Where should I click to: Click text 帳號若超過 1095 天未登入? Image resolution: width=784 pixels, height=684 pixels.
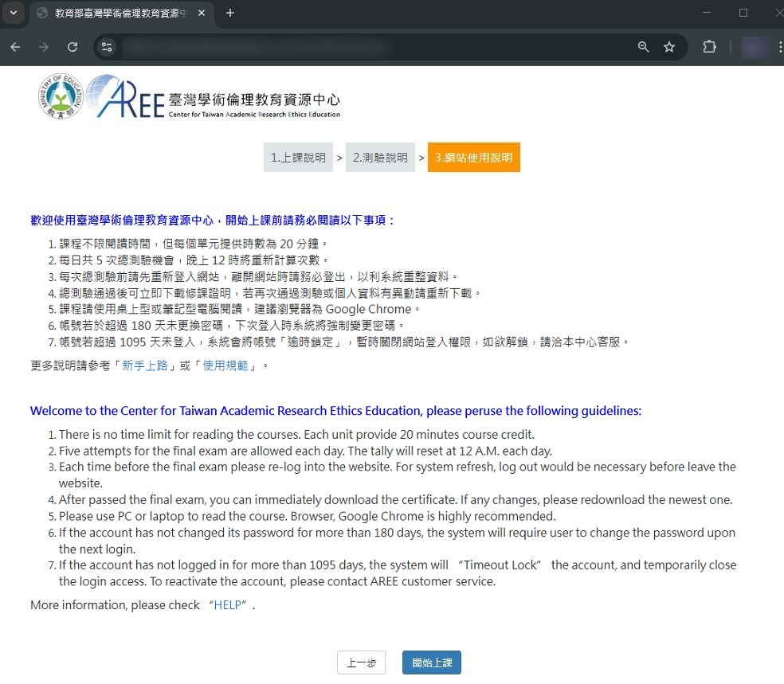tap(127, 342)
